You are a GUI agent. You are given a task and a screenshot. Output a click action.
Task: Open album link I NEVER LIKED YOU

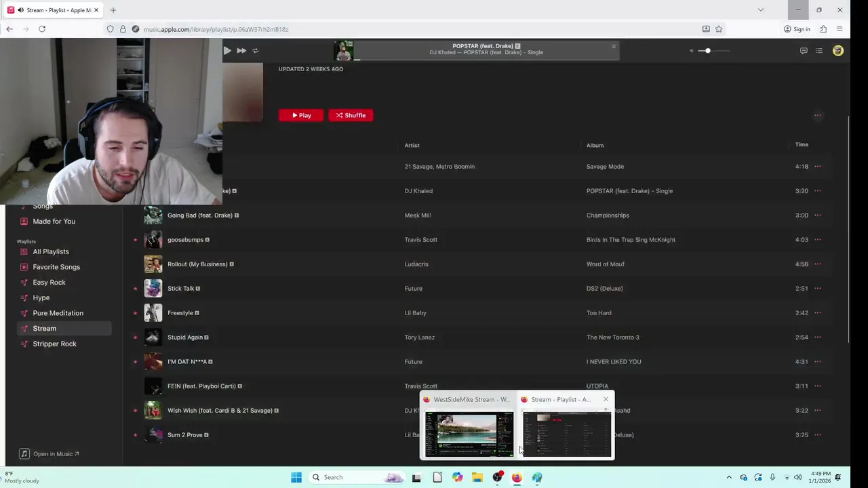click(614, 362)
